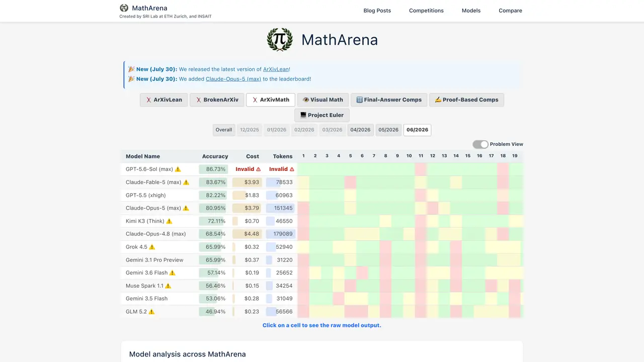
Task: Click "Click on a cell to see the raw model output." text
Action: 322,325
